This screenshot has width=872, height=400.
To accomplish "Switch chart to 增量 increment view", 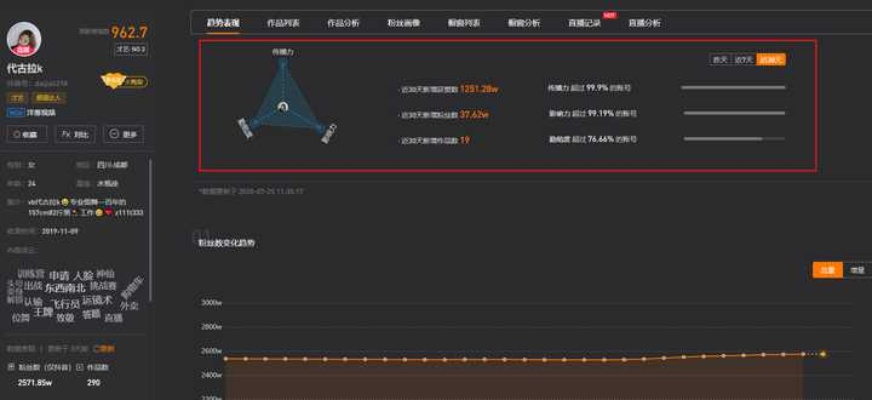I will tap(856, 270).
